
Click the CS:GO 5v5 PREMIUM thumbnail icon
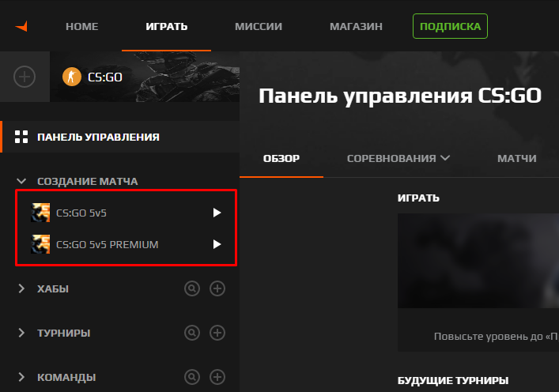[40, 244]
